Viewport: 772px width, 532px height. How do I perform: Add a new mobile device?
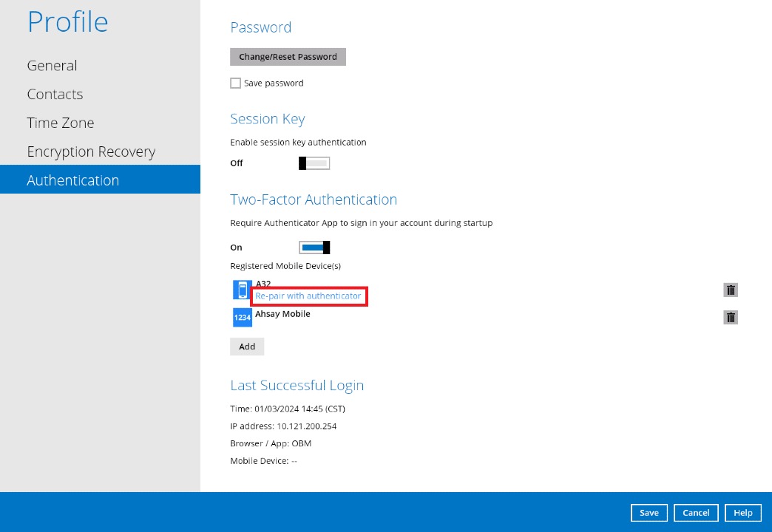coord(247,347)
